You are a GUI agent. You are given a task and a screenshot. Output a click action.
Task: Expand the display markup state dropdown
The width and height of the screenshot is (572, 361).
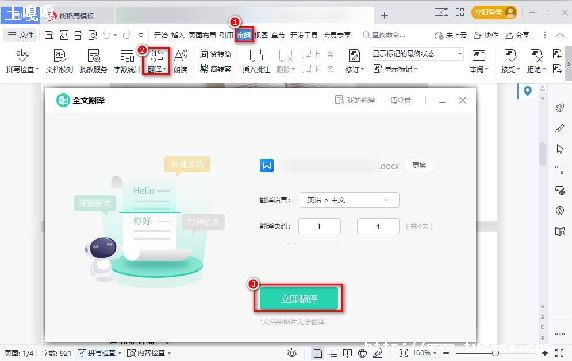(417, 54)
